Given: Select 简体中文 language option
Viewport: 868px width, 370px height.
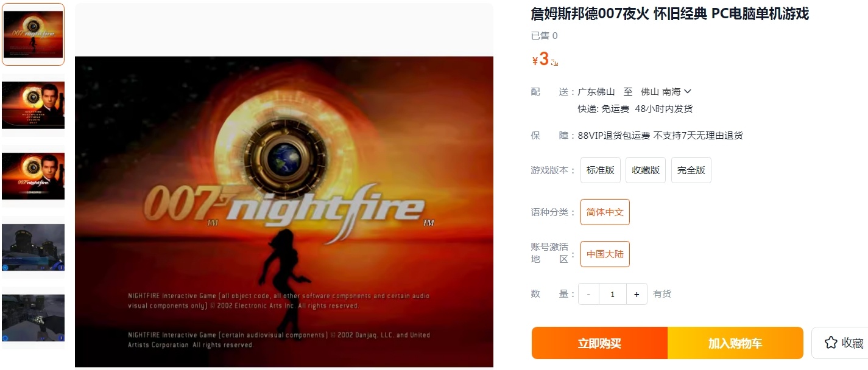Looking at the screenshot, I should click(605, 212).
